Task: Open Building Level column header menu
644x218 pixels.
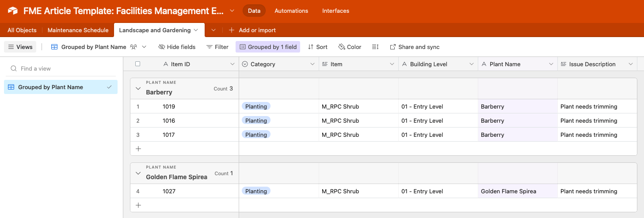Action: point(471,64)
